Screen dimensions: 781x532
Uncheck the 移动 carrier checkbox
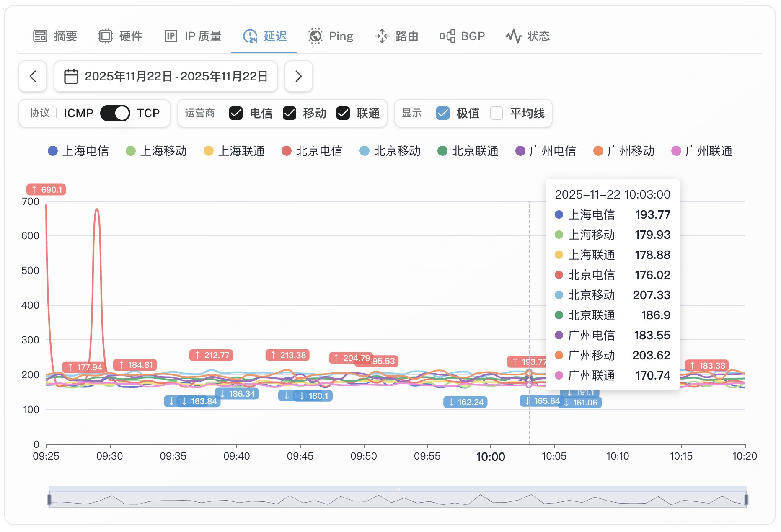point(290,113)
